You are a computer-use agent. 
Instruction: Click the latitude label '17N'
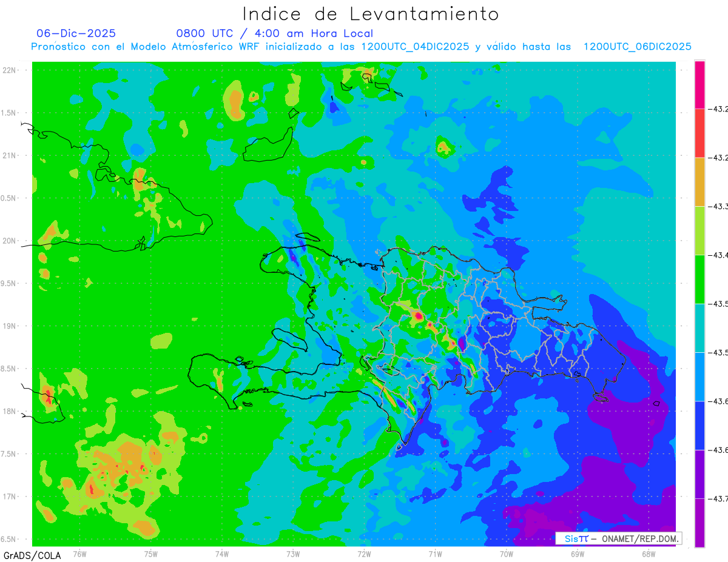[x=10, y=497]
